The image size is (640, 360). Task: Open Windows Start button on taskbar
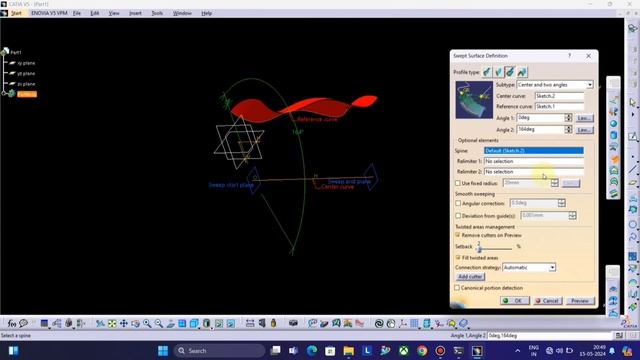(x=163, y=351)
